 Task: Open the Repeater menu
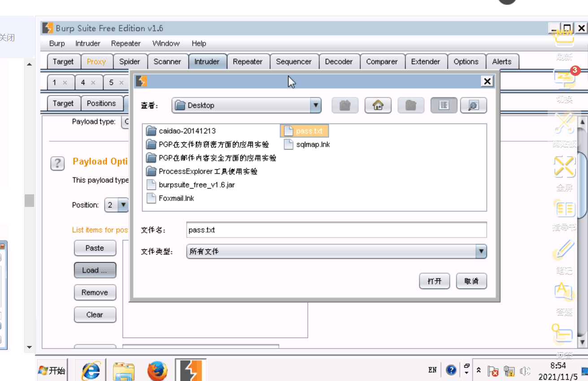tap(126, 44)
